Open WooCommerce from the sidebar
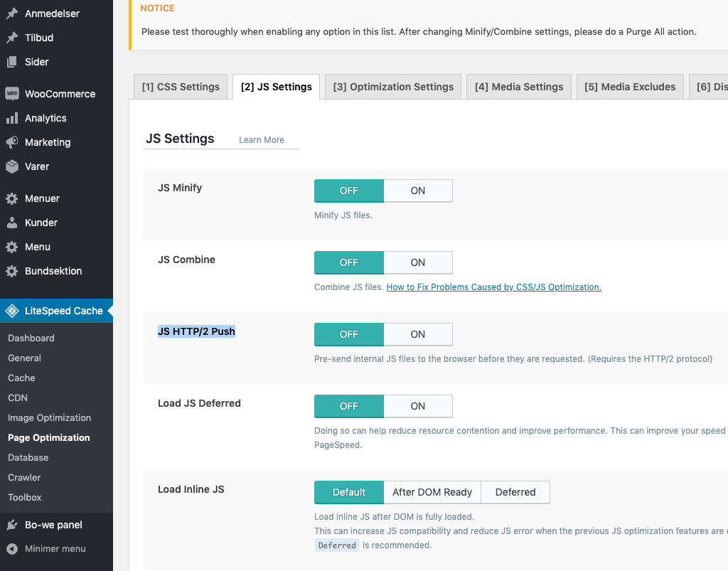This screenshot has height=571, width=728. point(58,93)
